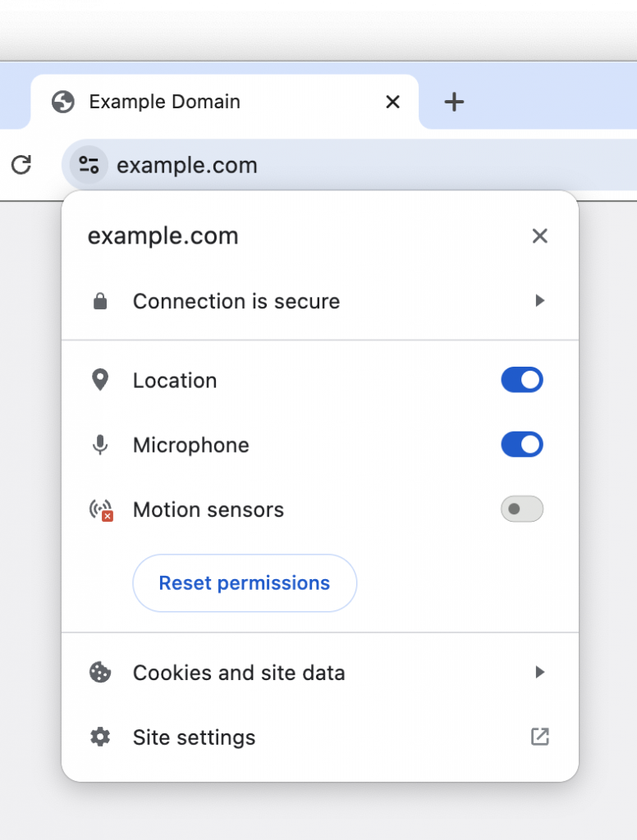
Task: Click the page reload icon
Action: 22,165
